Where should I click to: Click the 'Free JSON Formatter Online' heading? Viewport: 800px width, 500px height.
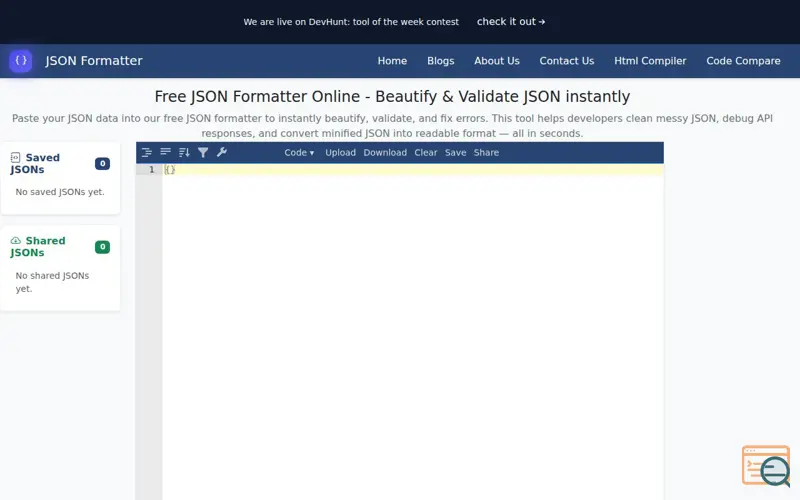click(x=392, y=96)
